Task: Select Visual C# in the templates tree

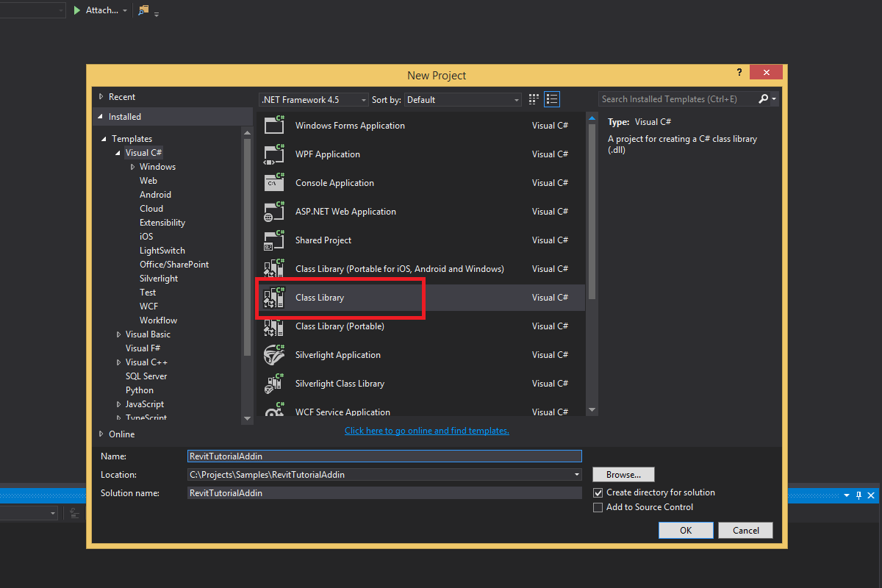Action: pyautogui.click(x=143, y=153)
